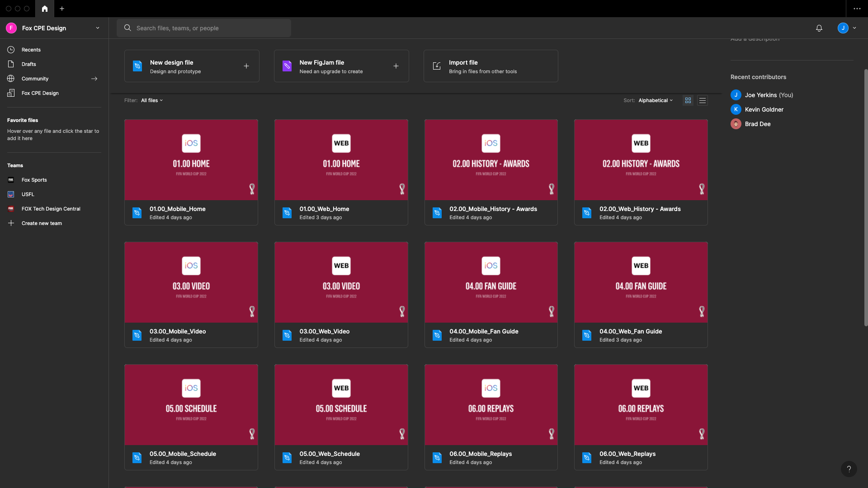868x488 pixels.
Task: Click the Recents clock icon
Action: 11,50
